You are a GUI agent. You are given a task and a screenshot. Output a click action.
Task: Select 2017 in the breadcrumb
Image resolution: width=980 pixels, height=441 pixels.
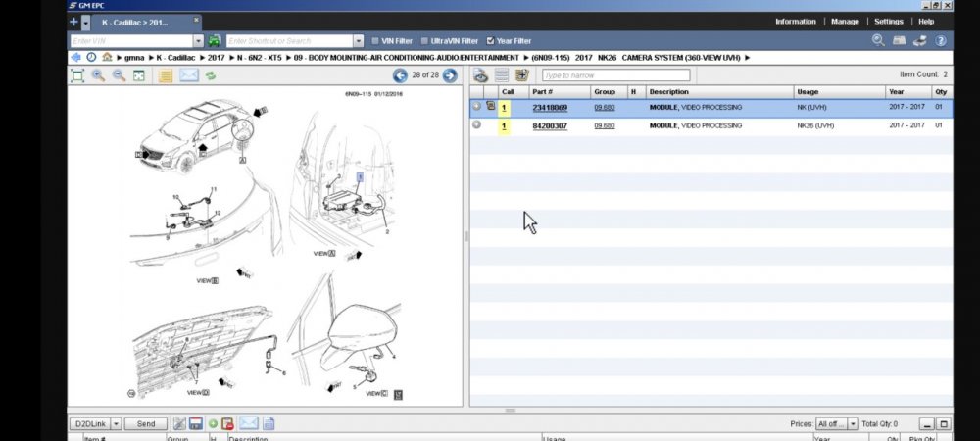point(217,58)
